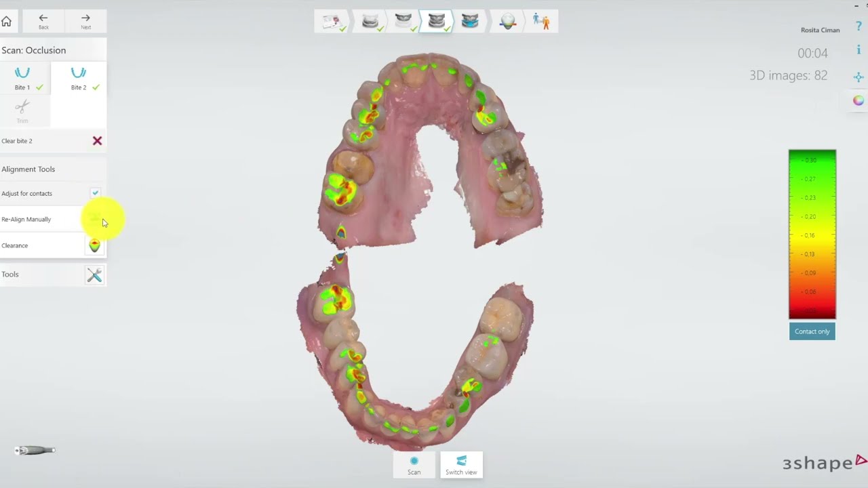Open the Tools wrench icon
Screen dimensions: 868x488
94,274
